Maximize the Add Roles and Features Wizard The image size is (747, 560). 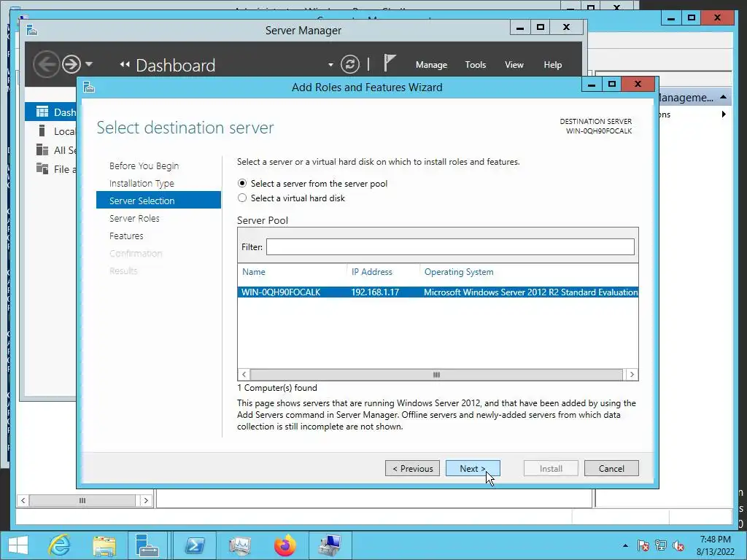tap(612, 85)
